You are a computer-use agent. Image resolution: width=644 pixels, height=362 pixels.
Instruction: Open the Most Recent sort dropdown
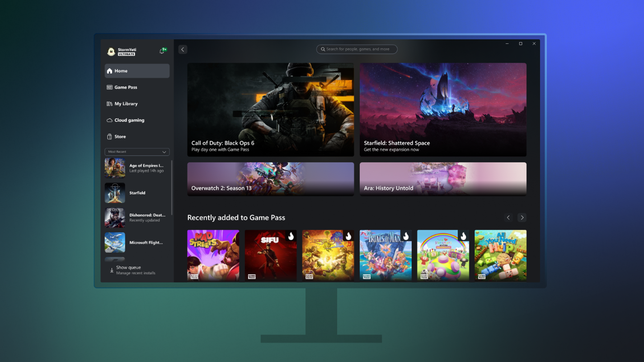pos(136,152)
